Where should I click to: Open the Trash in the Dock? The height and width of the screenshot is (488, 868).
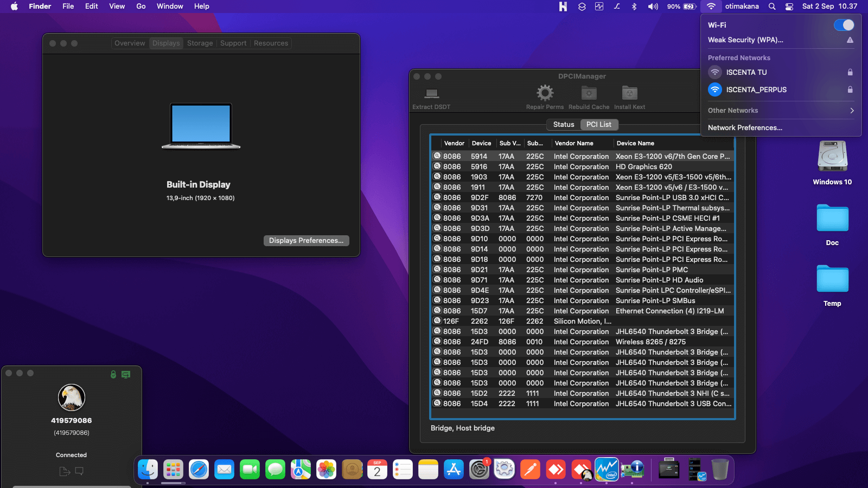click(x=720, y=470)
